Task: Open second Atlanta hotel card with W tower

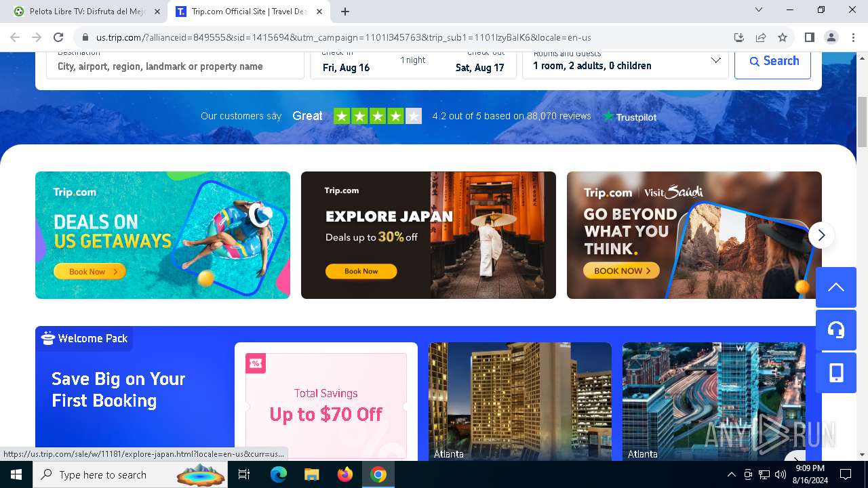Action: tap(714, 401)
